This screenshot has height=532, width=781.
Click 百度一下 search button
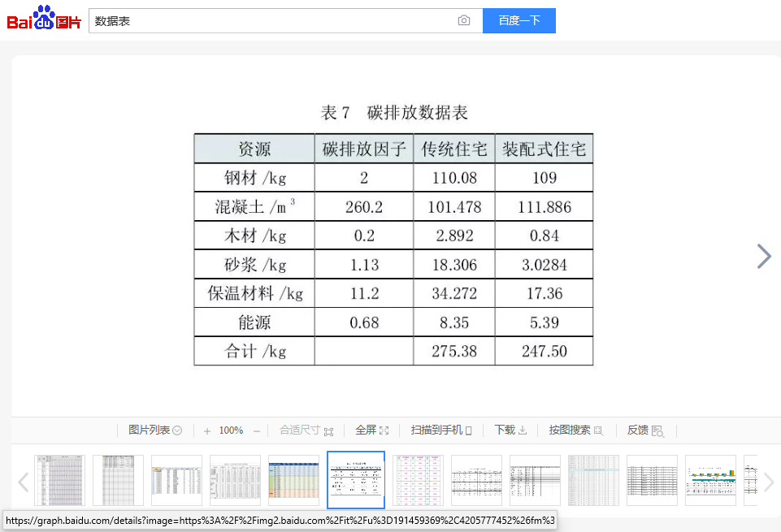[x=518, y=20]
